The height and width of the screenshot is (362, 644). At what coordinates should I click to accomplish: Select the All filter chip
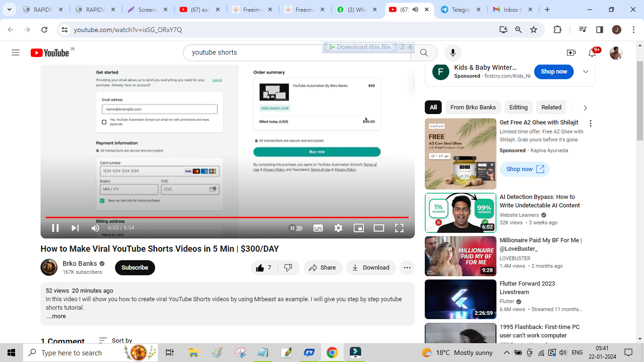[x=433, y=107]
